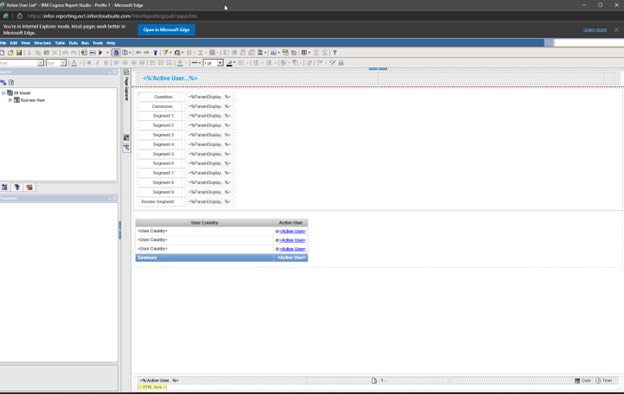
Task: Click the Time item in page footer
Action: click(x=604, y=381)
